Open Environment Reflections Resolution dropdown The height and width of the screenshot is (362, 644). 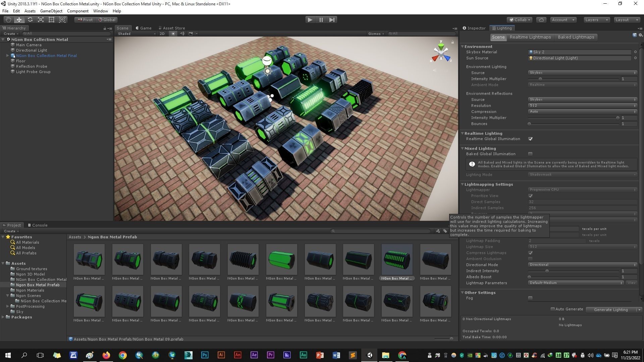click(582, 106)
